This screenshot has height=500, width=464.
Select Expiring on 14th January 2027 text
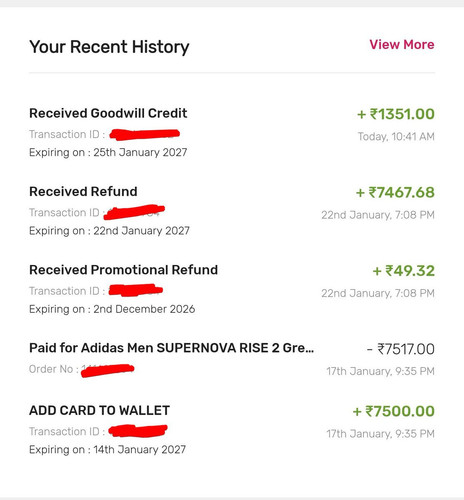(x=107, y=450)
